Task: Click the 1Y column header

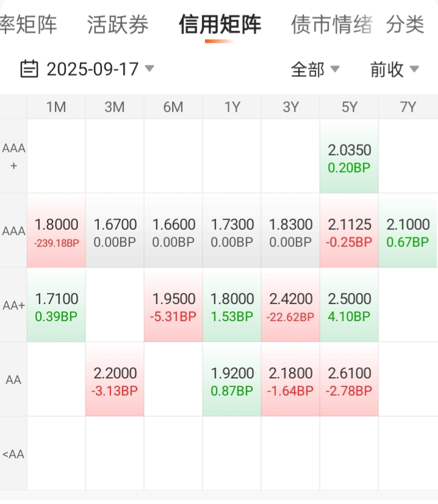Action: pos(232,107)
